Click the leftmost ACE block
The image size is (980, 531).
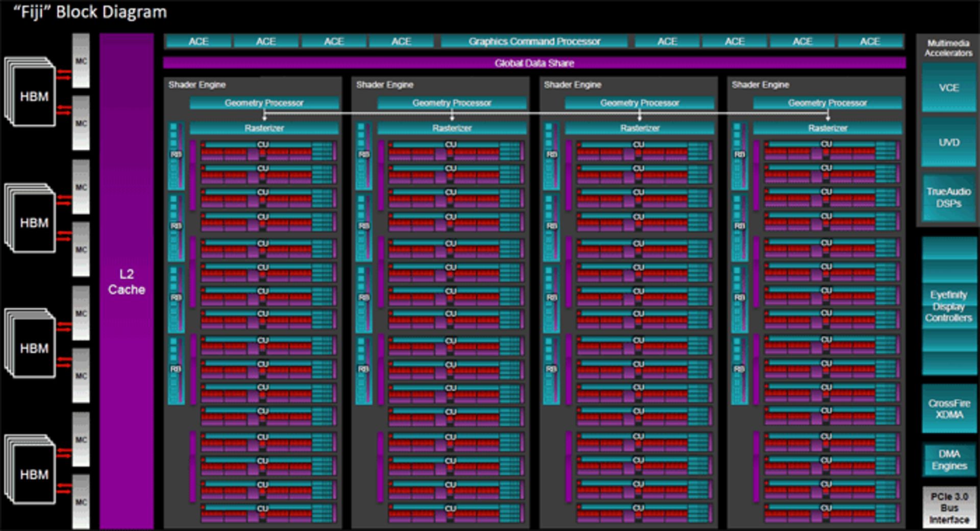click(x=198, y=41)
